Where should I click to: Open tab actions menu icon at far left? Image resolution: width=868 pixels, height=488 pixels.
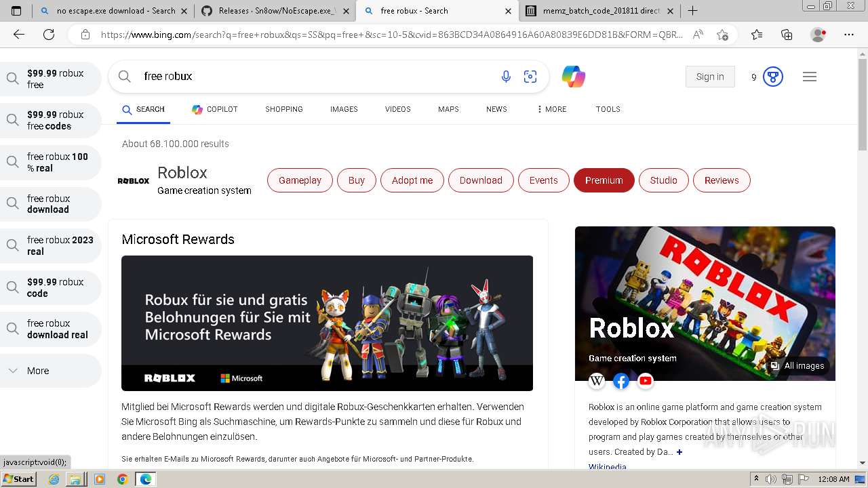[x=16, y=11]
